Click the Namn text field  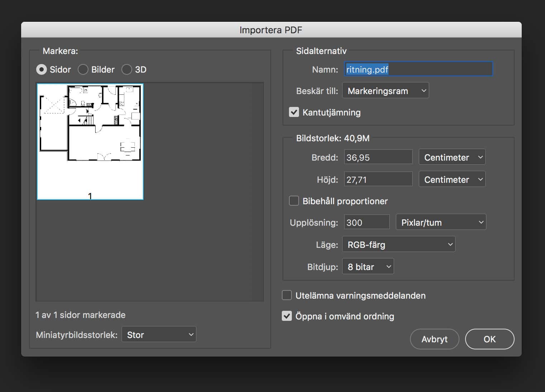coord(418,69)
